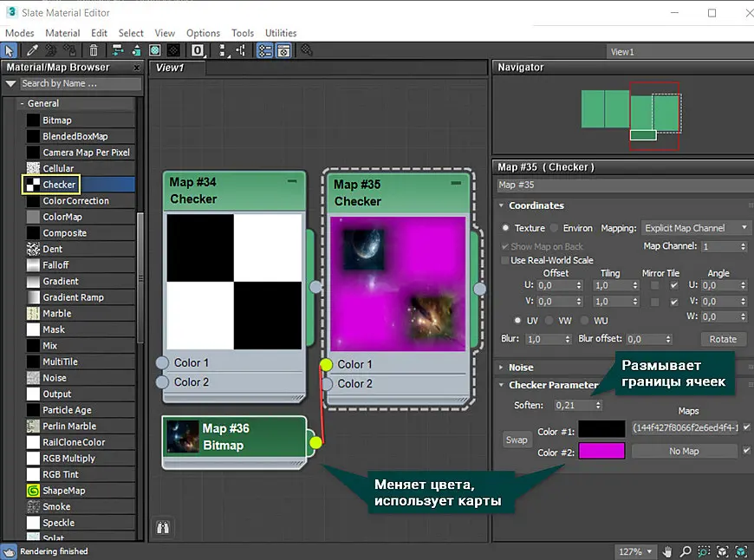The height and width of the screenshot is (560, 754).
Task: Click the Rotate button
Action: click(x=723, y=339)
